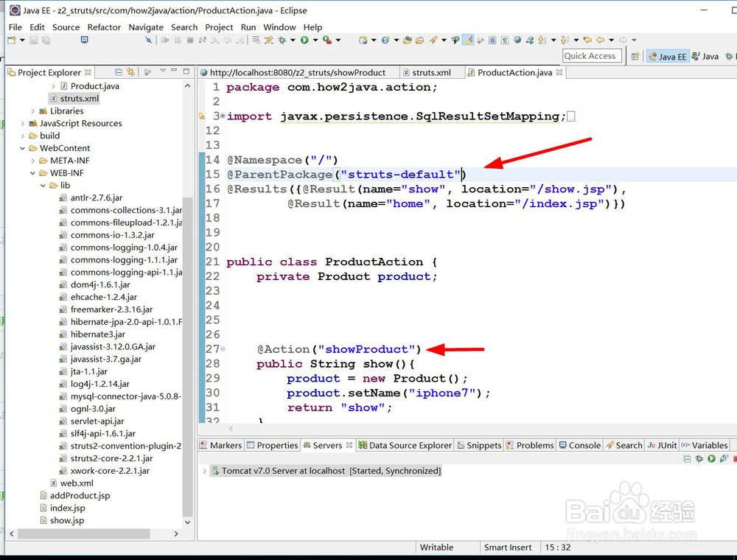Click the Terminate debug icon

(x=190, y=40)
